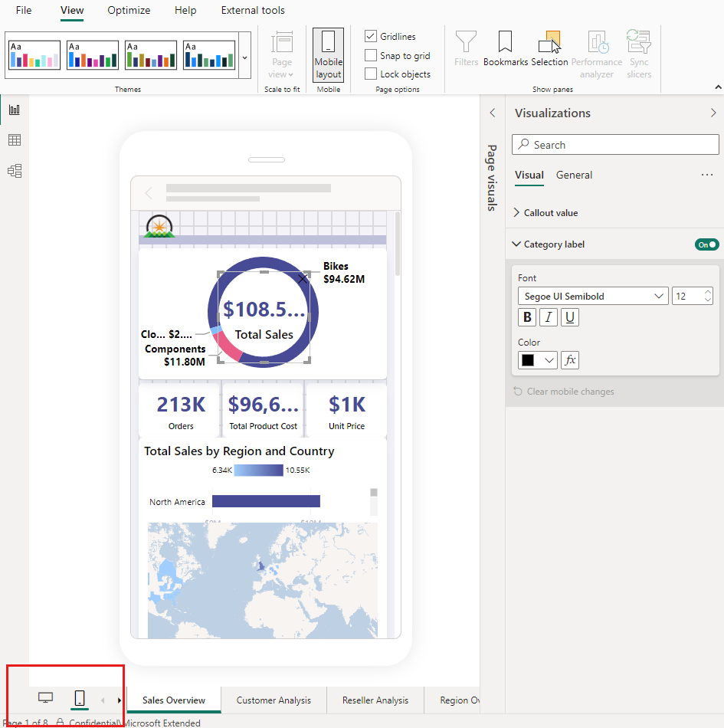Expand the Themes gallery dropdown
Screen dimensions: 724x728
point(244,57)
